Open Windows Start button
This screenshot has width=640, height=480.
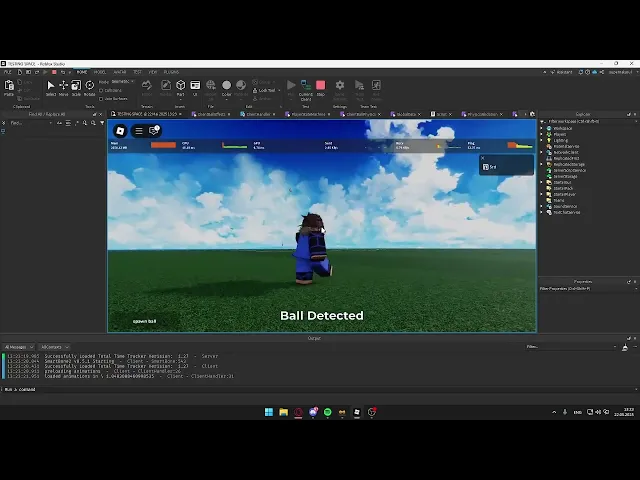269,412
